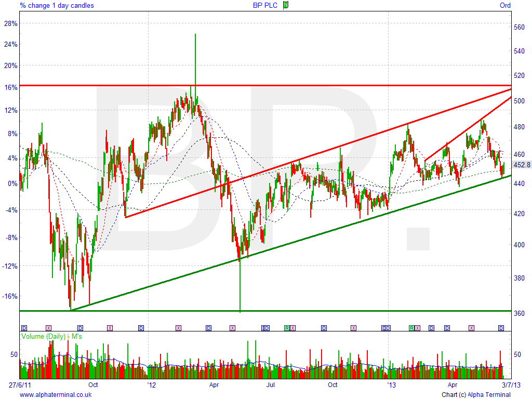Click the 560 price label on the right axis

coord(519,27)
